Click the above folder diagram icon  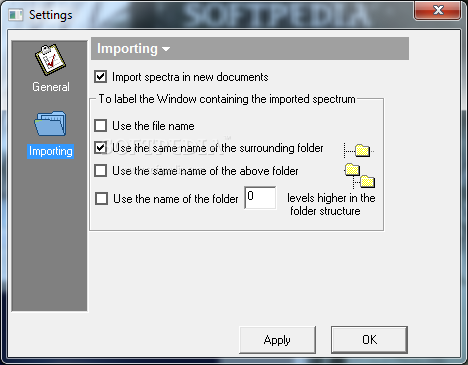pos(360,176)
